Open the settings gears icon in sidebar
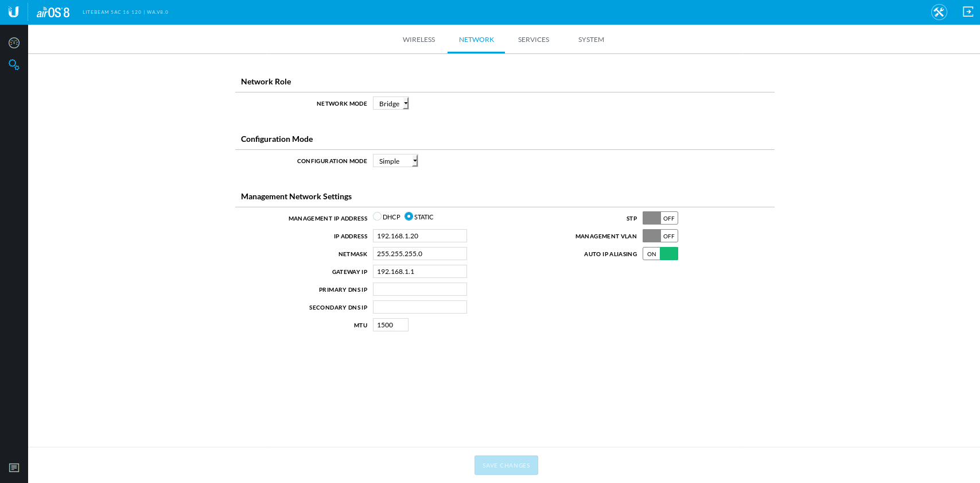The height and width of the screenshot is (483, 980). click(x=14, y=65)
